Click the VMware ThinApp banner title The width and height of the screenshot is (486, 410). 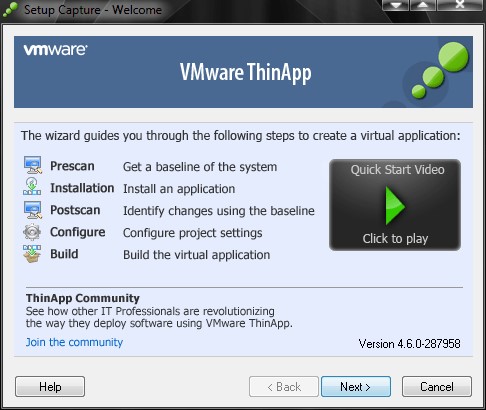pos(246,72)
